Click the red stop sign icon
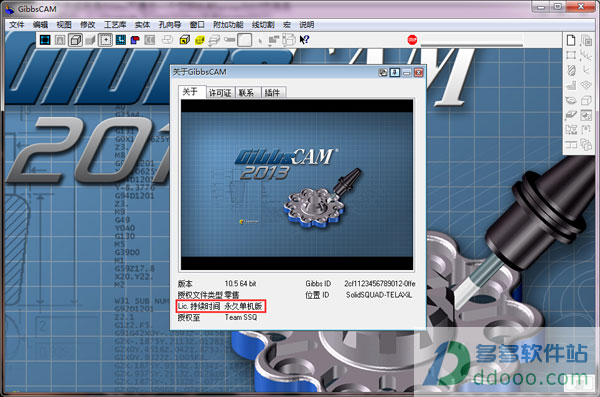The image size is (600, 397). coord(412,39)
